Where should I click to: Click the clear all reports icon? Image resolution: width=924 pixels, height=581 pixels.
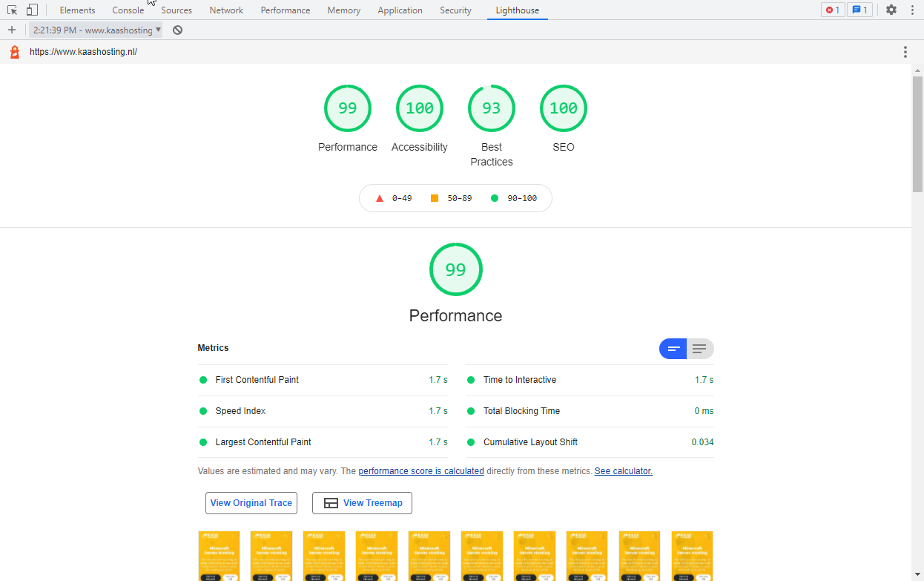178,30
